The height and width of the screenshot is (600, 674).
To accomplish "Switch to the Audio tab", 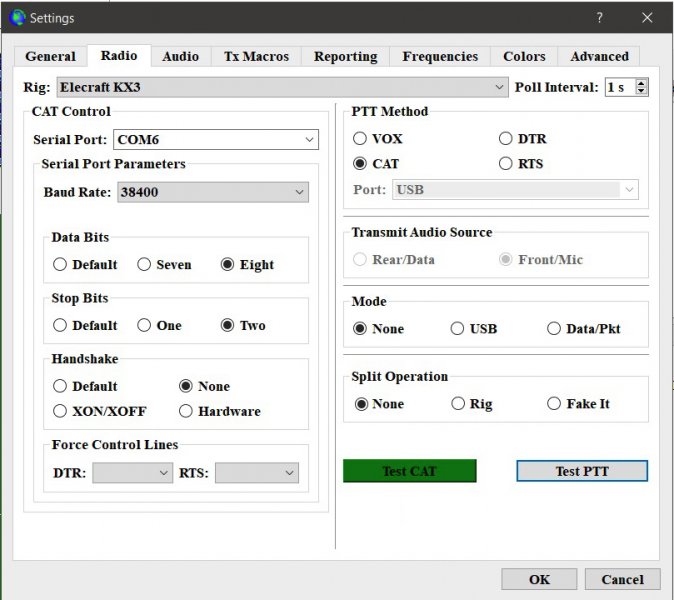I will (x=180, y=57).
